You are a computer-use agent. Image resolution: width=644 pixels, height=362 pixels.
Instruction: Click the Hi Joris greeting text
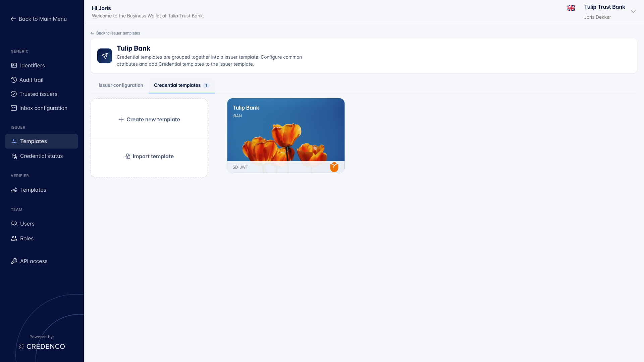pyautogui.click(x=101, y=8)
